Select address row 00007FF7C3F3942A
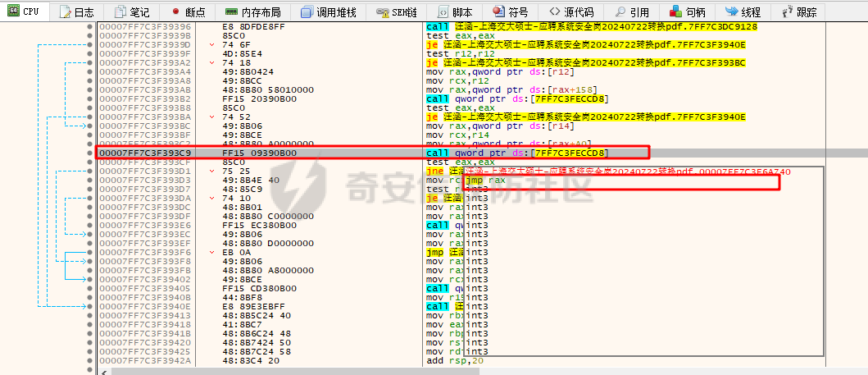The image size is (868, 375). pyautogui.click(x=145, y=360)
